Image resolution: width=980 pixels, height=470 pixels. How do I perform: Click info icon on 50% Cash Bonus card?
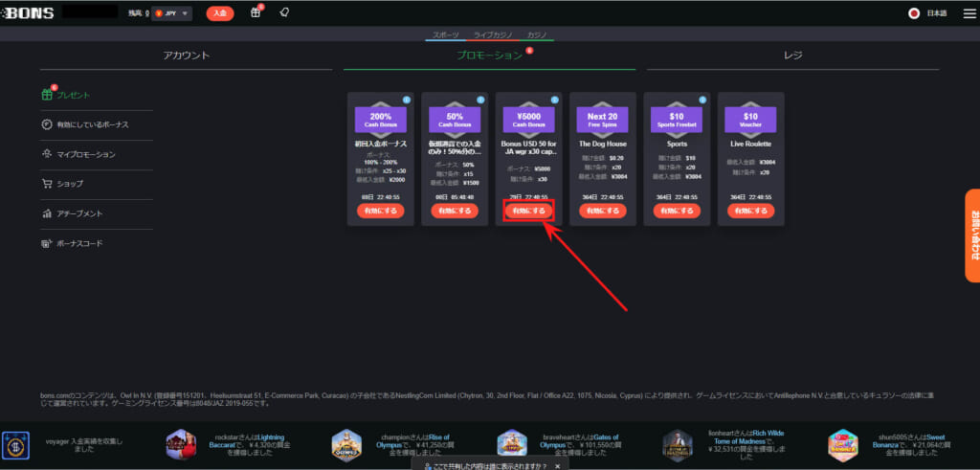481,100
